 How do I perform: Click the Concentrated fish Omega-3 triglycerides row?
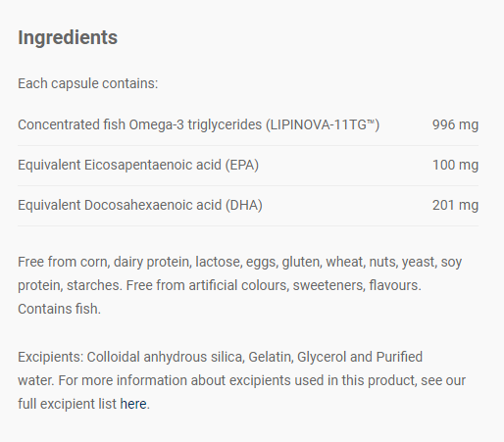248,124
